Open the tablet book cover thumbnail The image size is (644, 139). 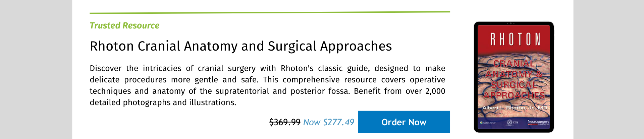tap(514, 77)
